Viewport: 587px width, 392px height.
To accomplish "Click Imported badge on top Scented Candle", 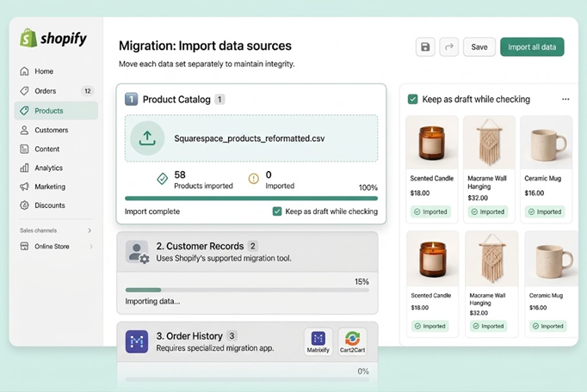I will click(x=430, y=211).
